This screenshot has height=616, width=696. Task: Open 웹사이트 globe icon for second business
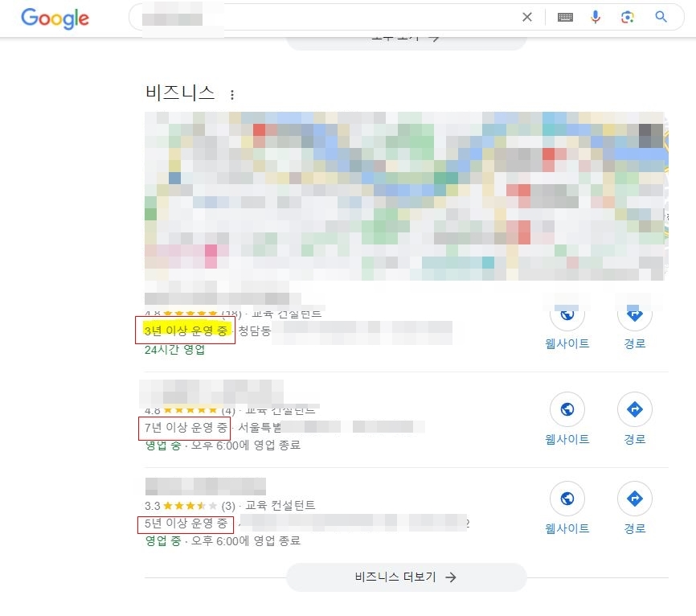click(567, 409)
